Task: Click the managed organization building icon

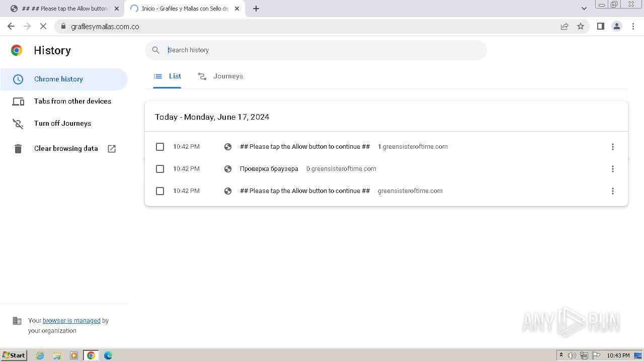Action: (x=17, y=321)
